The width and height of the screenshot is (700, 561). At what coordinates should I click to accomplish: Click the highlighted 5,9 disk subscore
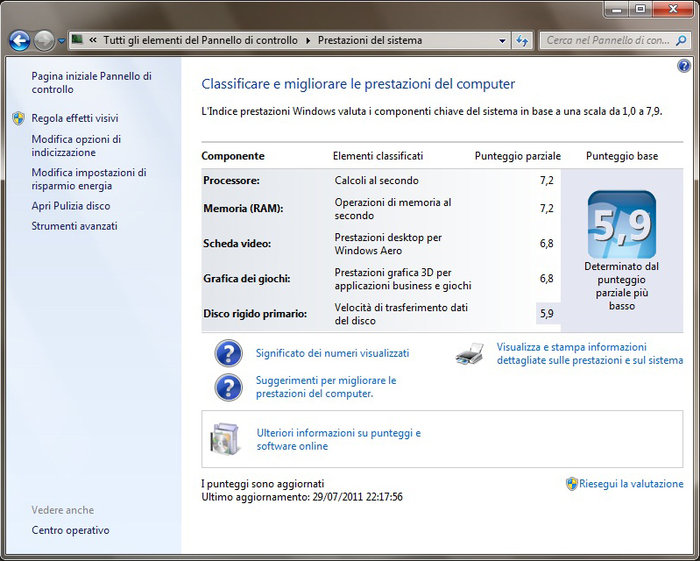pos(547,313)
